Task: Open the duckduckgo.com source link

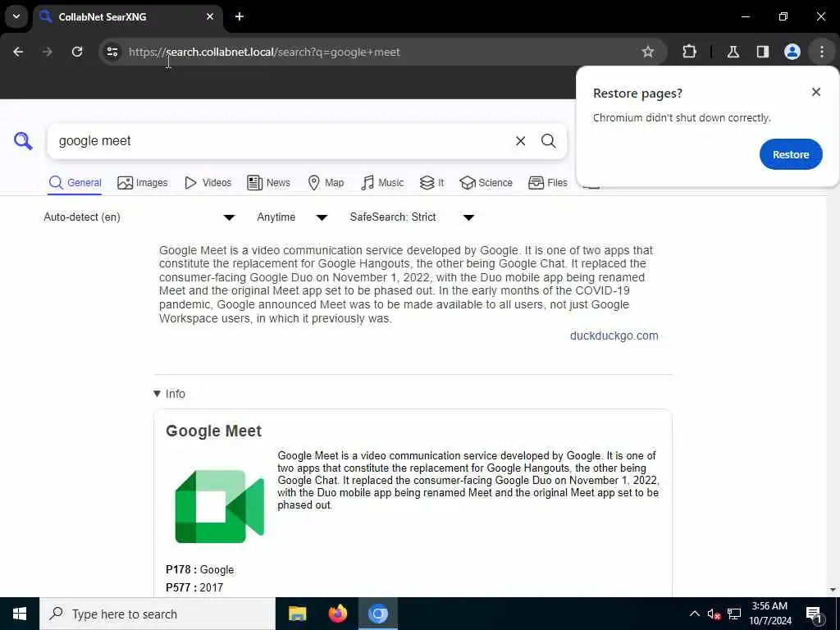Action: (614, 336)
